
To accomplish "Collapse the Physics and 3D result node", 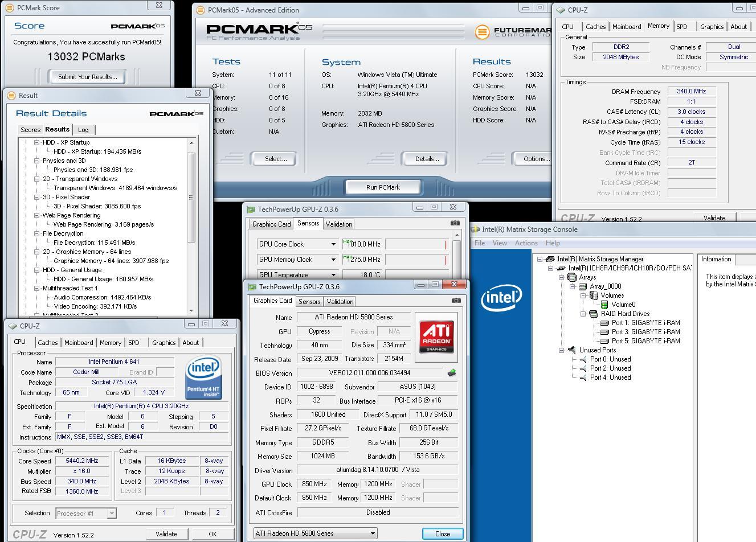I will coord(37,161).
